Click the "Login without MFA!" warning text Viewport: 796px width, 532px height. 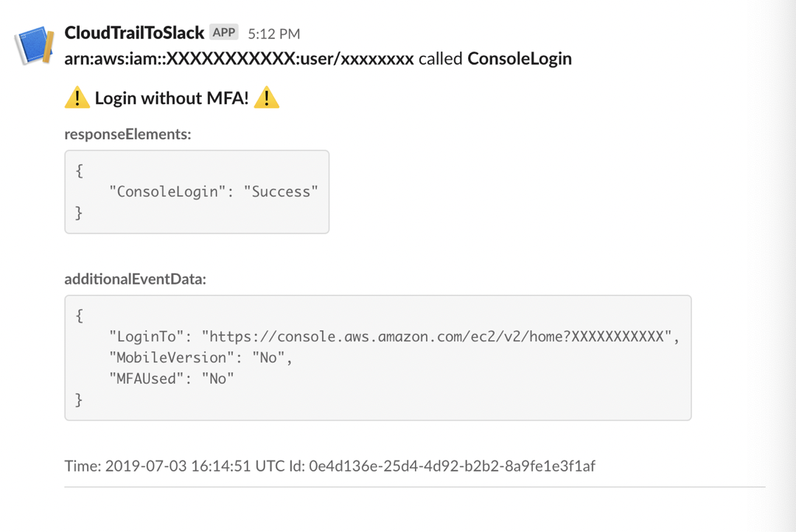pos(172,98)
